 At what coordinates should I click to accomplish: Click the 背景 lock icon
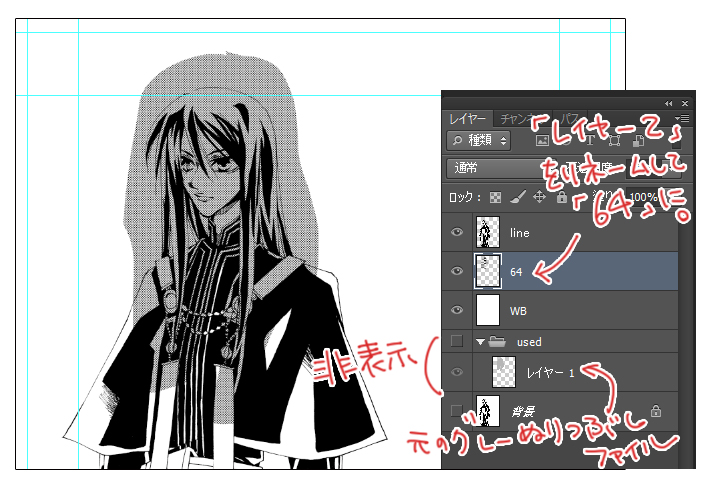pyautogui.click(x=656, y=410)
